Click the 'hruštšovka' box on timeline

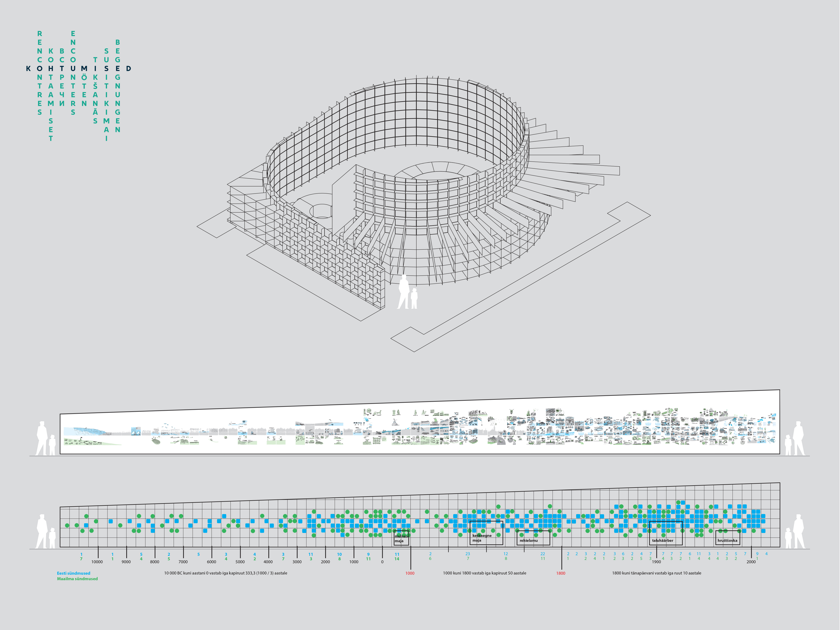(727, 538)
